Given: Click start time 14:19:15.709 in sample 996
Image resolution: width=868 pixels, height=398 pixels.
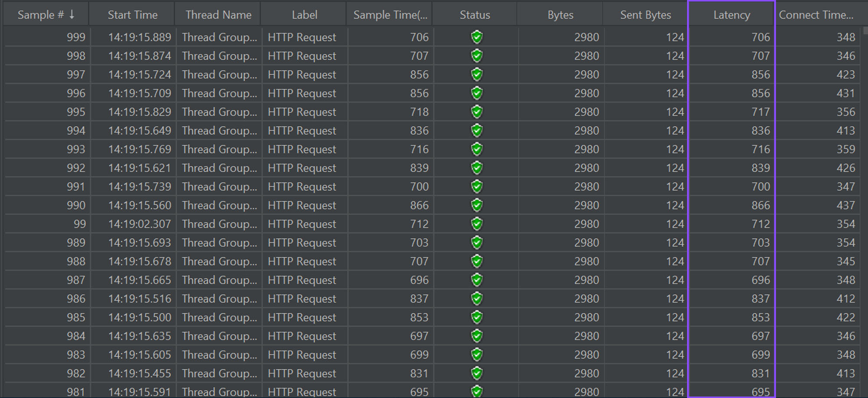Looking at the screenshot, I should point(139,93).
